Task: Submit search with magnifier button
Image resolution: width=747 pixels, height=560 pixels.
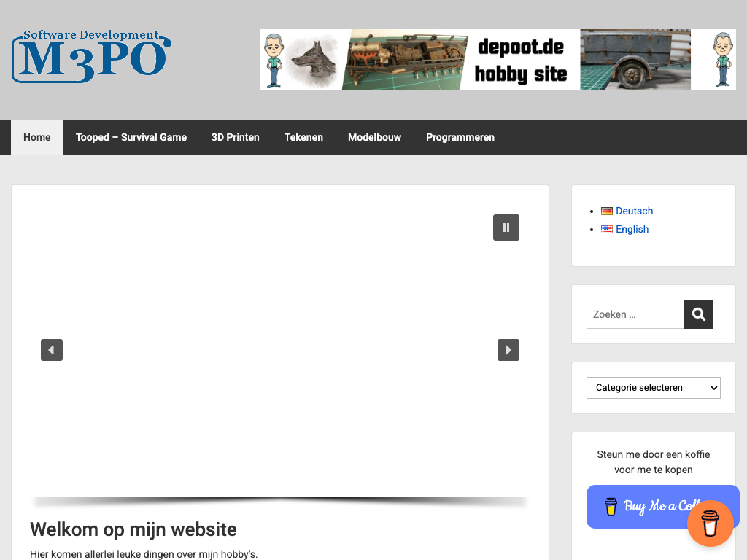Action: click(x=698, y=314)
